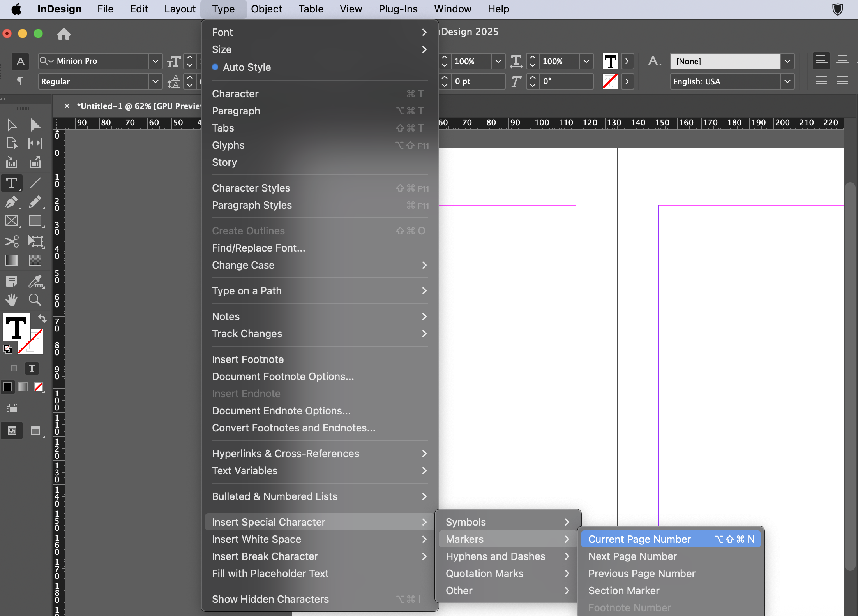Select the Hand tool

pyautogui.click(x=12, y=299)
